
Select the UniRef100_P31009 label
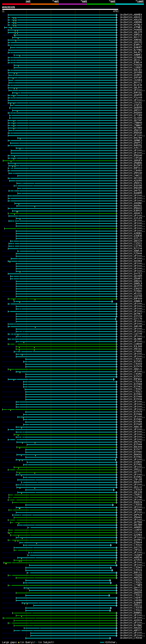pos(131,98)
